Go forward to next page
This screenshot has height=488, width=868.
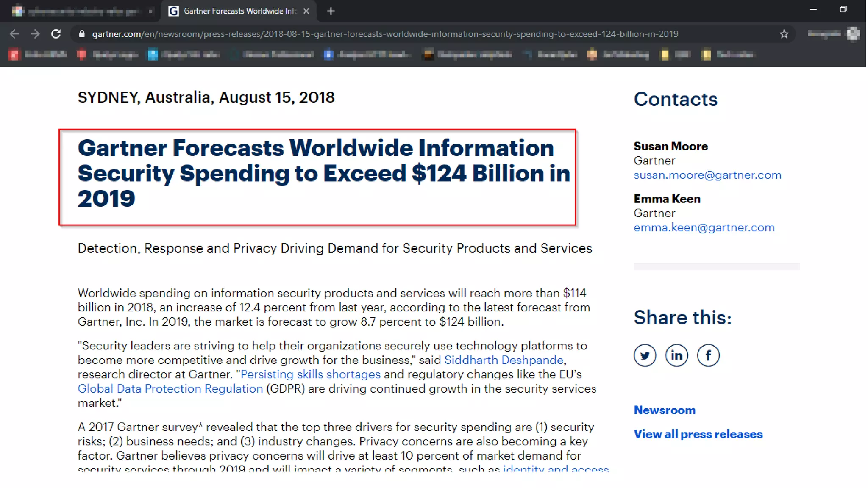(x=35, y=34)
